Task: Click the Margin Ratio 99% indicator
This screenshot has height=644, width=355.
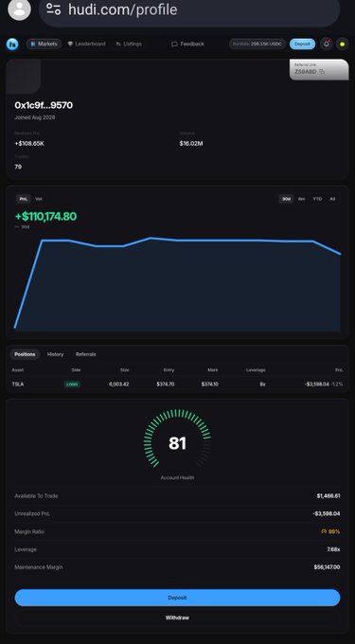Action: point(330,531)
